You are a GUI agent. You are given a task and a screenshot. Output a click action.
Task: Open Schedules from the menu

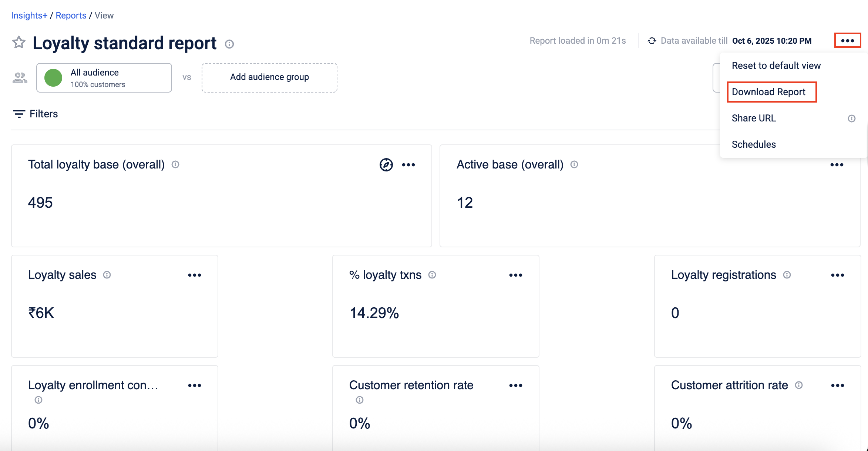pyautogui.click(x=754, y=144)
